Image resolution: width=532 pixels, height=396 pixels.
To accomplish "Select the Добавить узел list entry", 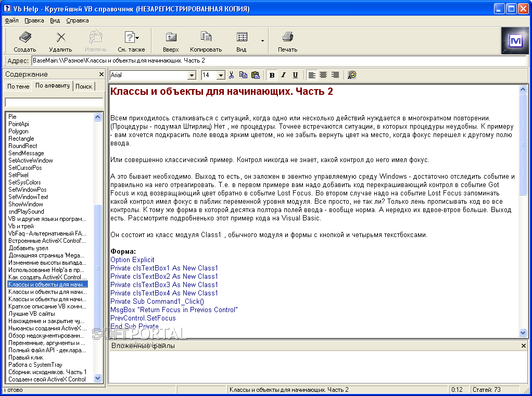I will pos(28,248).
